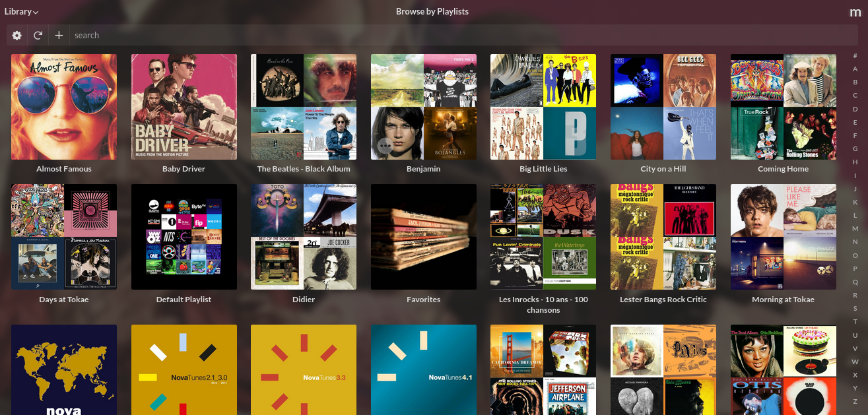Click 'The Beatles - Black Album' title

click(304, 169)
